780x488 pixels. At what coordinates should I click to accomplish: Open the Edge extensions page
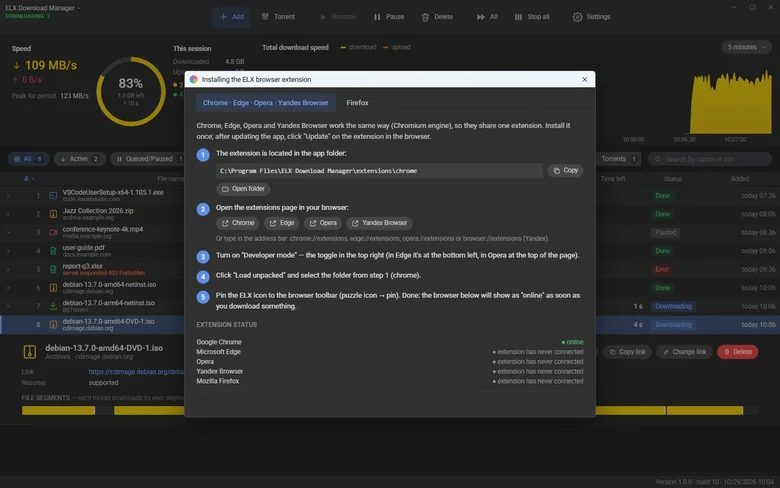coord(282,223)
